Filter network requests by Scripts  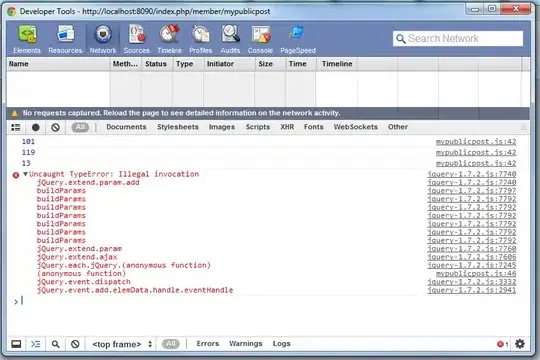pyautogui.click(x=258, y=127)
